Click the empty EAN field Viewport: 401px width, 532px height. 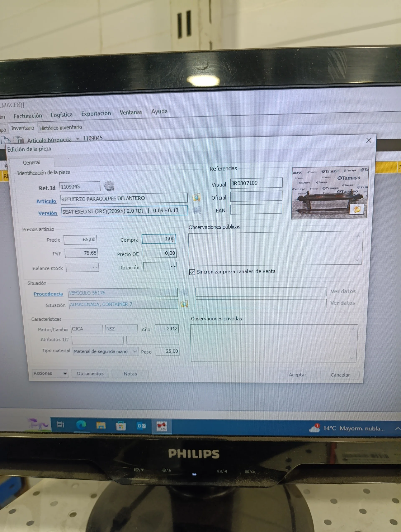256,209
